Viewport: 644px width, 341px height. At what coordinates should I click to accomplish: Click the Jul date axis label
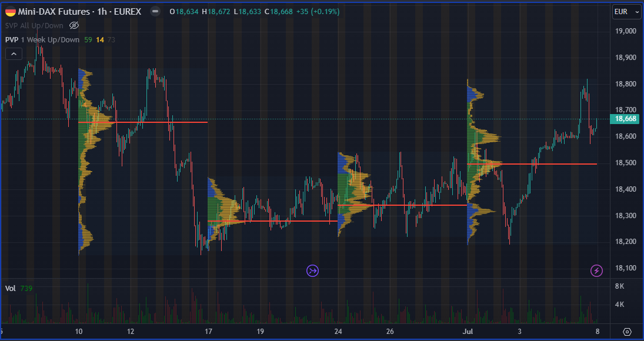click(468, 331)
